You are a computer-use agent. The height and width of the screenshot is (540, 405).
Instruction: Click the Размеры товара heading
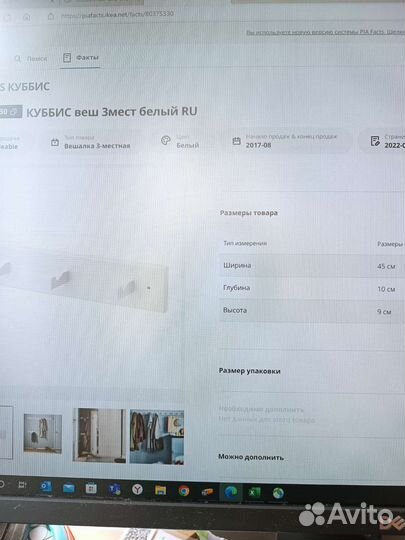[249, 212]
